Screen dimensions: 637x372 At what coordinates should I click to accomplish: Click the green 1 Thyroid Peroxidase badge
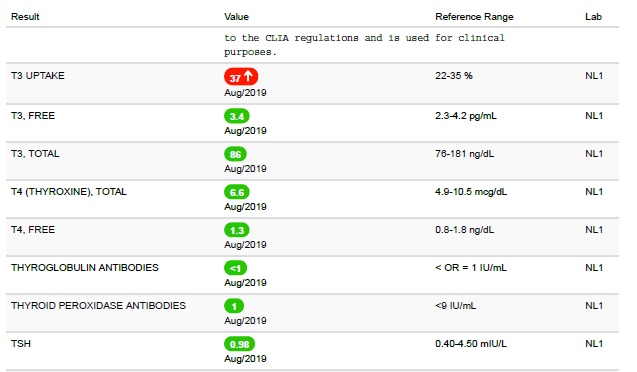tap(234, 306)
